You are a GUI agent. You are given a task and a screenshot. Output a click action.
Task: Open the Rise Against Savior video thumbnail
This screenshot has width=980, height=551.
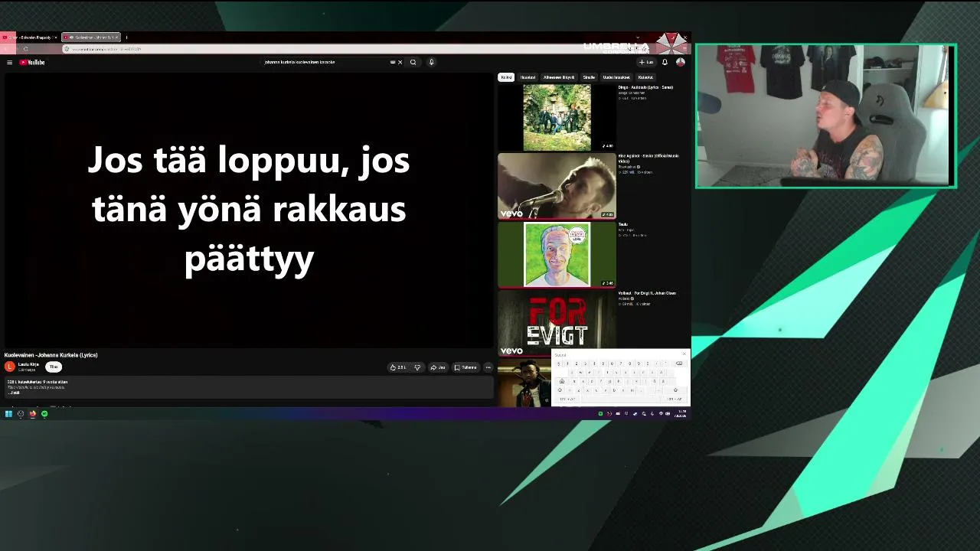point(557,186)
